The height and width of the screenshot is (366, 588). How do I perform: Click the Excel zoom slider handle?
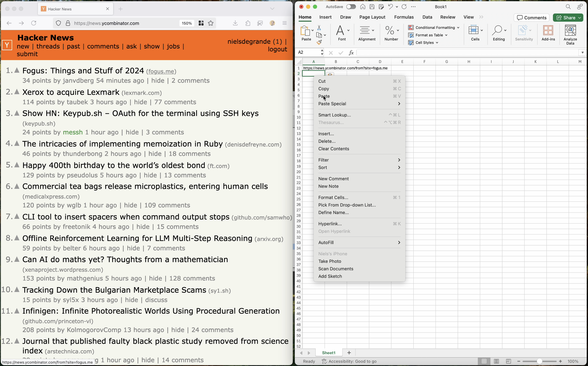[x=539, y=361]
